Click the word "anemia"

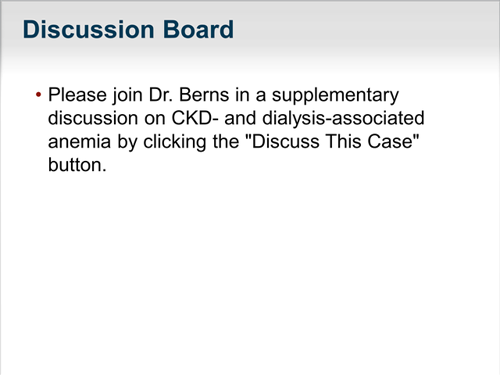click(79, 141)
